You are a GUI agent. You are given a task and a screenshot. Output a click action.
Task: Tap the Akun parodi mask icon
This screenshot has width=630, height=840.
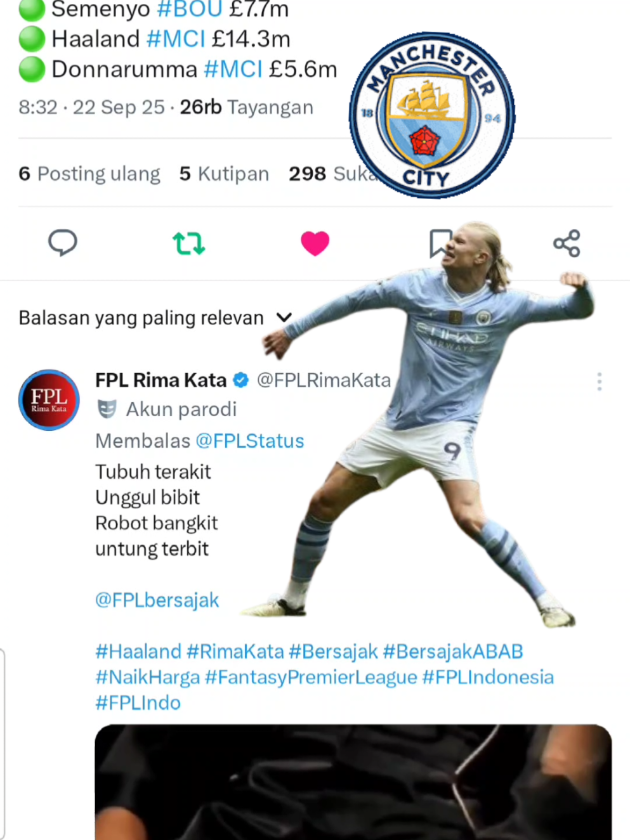coord(107,410)
